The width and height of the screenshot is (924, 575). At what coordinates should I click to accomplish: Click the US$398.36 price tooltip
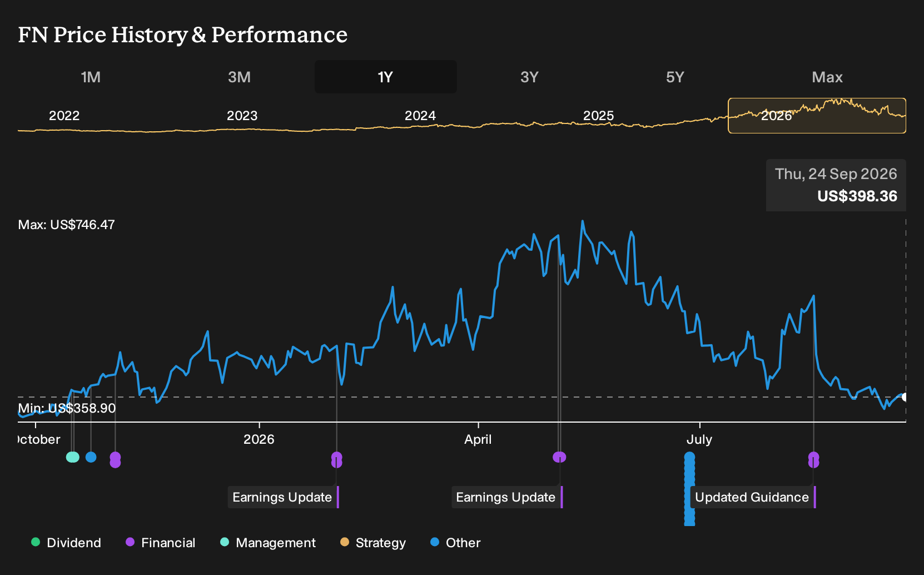click(x=836, y=185)
